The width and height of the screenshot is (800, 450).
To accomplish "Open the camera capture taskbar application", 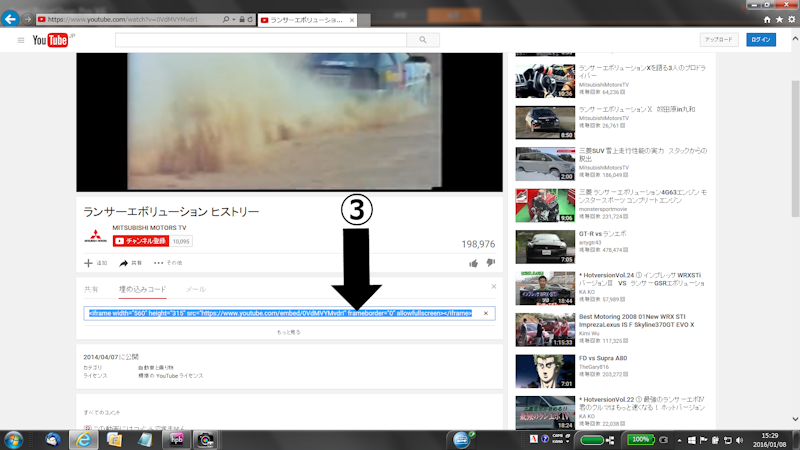I will coord(206,440).
